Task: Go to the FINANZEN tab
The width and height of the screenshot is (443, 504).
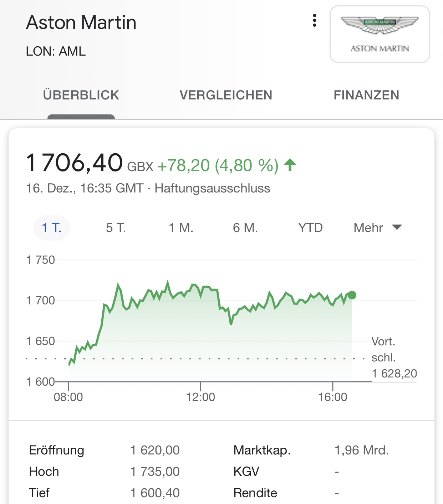Action: point(366,95)
